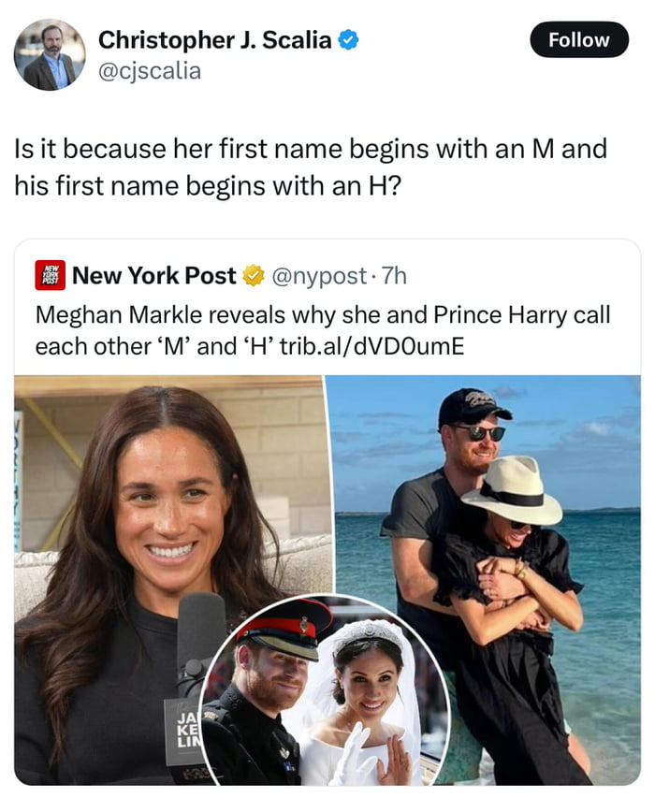
Task: Click the Follow button
Action: pos(578,40)
